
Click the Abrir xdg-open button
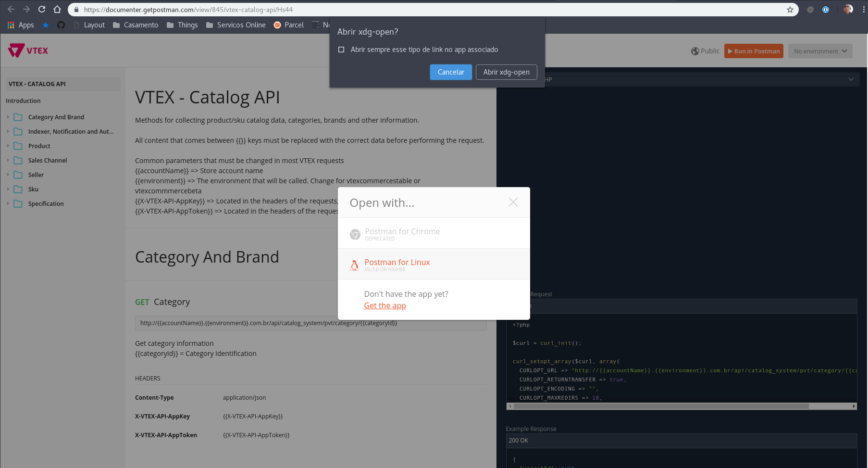coord(507,72)
